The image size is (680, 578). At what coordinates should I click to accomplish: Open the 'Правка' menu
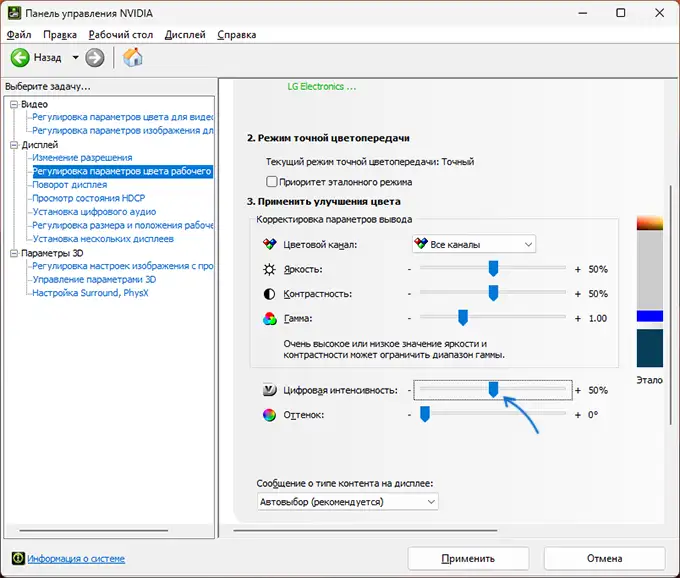click(x=60, y=35)
